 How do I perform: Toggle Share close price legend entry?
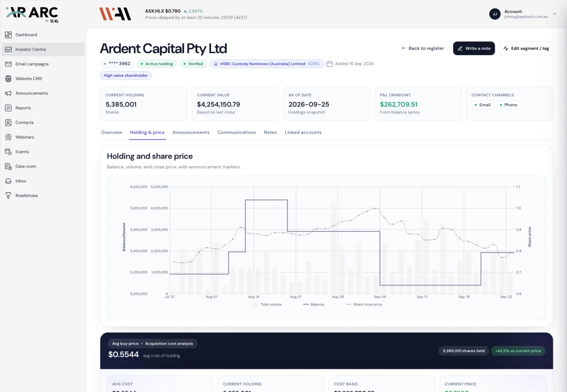click(364, 305)
